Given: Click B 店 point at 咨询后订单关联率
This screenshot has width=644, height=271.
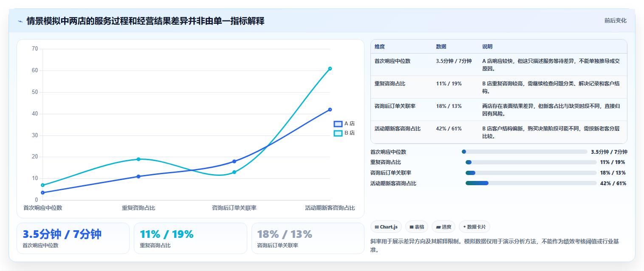Looking at the screenshot, I should click(x=234, y=172).
